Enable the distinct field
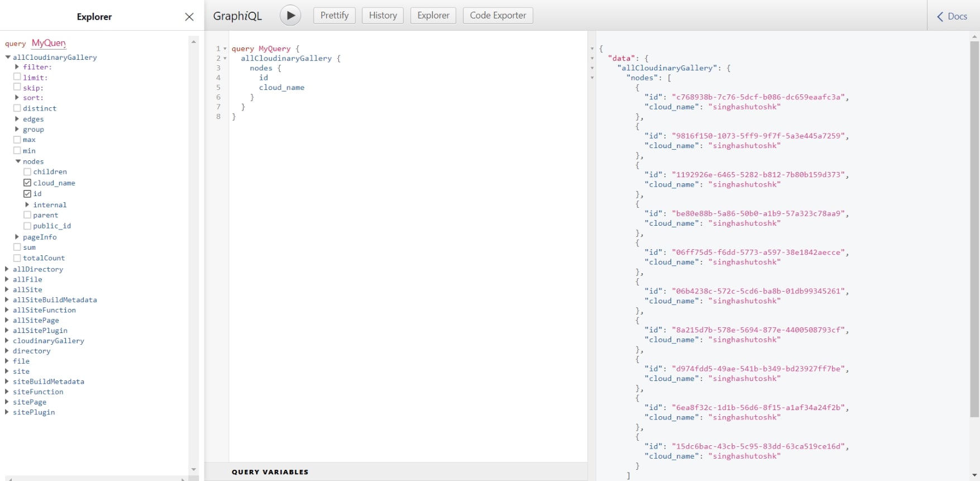Viewport: 980px width, 481px height. click(x=17, y=108)
